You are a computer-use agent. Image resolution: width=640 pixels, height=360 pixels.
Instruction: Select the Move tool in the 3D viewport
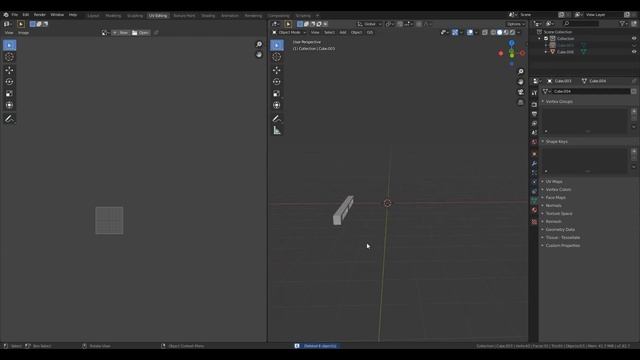tap(277, 70)
